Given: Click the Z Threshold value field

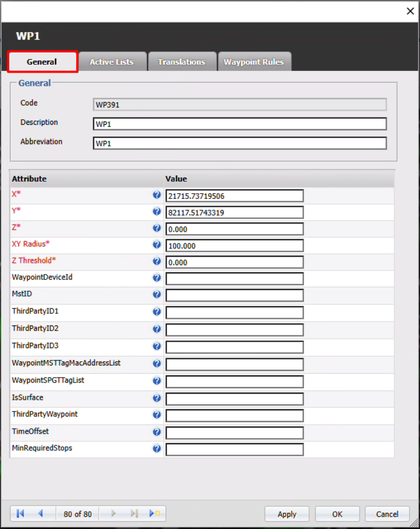Looking at the screenshot, I should pos(234,262).
